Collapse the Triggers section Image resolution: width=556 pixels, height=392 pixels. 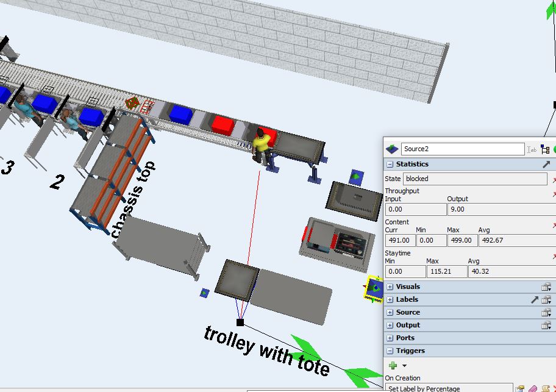point(390,351)
